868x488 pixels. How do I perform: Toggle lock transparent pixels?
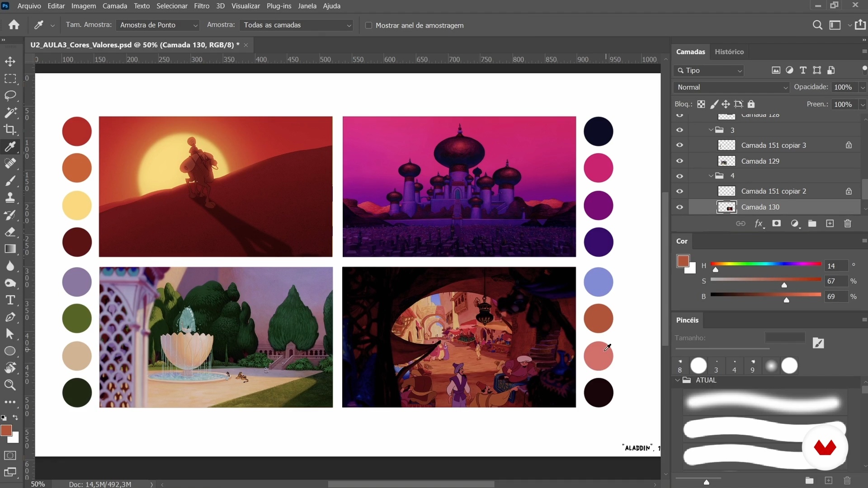[x=701, y=104]
